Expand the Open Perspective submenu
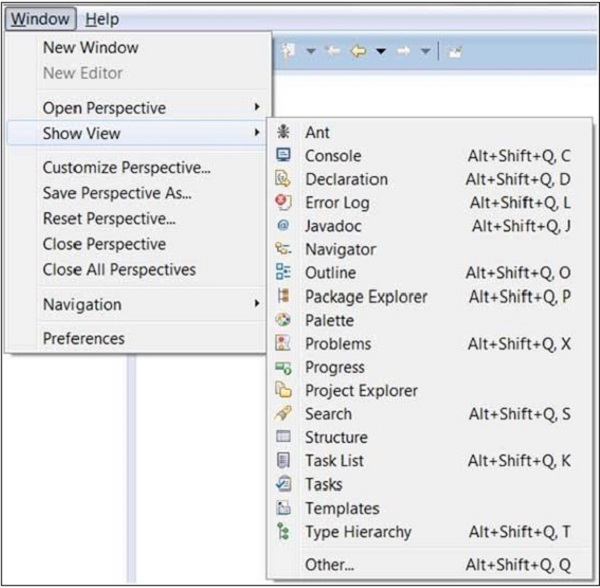Screen dimensions: 600x588 click(257, 107)
